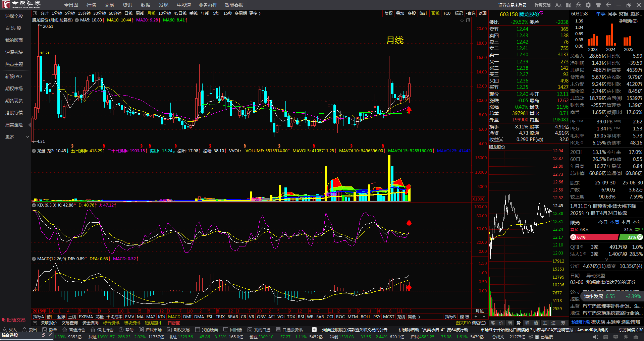Open the 行情 menu
The height and width of the screenshot is (341, 644).
click(x=91, y=5)
